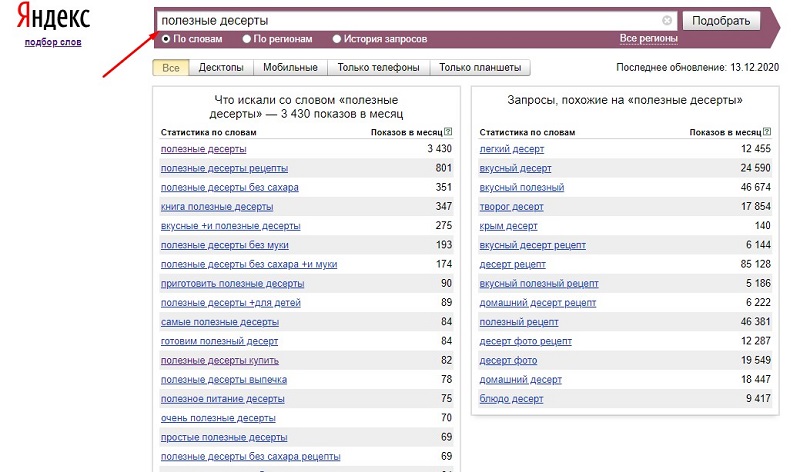The width and height of the screenshot is (800, 472).
Task: Click the 3 430 impressions value
Action: [x=439, y=148]
